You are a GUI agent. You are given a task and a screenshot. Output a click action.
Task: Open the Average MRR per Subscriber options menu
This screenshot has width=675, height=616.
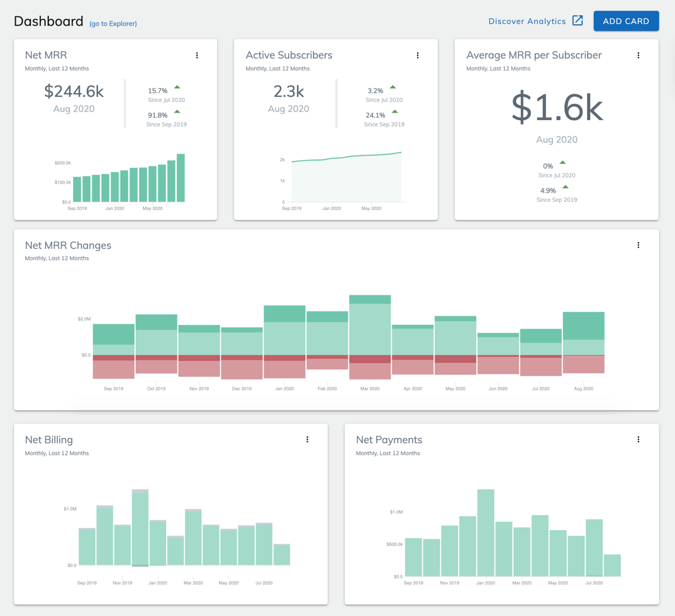638,55
